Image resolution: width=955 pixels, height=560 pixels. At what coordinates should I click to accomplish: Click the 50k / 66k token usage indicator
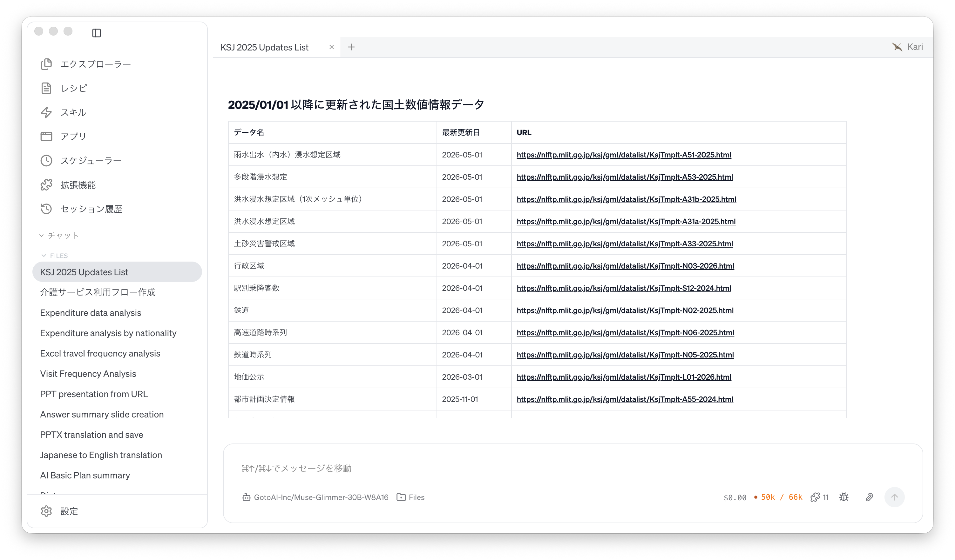tap(778, 497)
